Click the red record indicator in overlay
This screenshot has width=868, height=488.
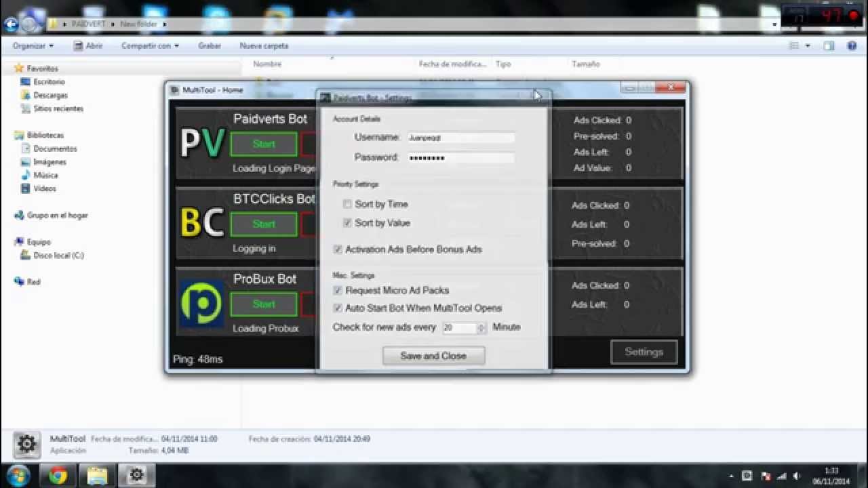853,16
